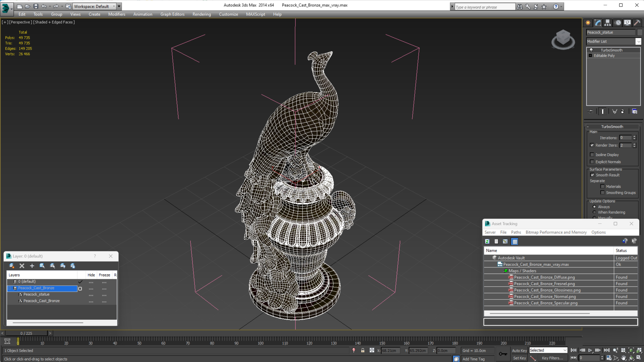Viewport: 644px width, 362px height.
Task: Enable Separate by Materials checkbox
Action: click(602, 186)
